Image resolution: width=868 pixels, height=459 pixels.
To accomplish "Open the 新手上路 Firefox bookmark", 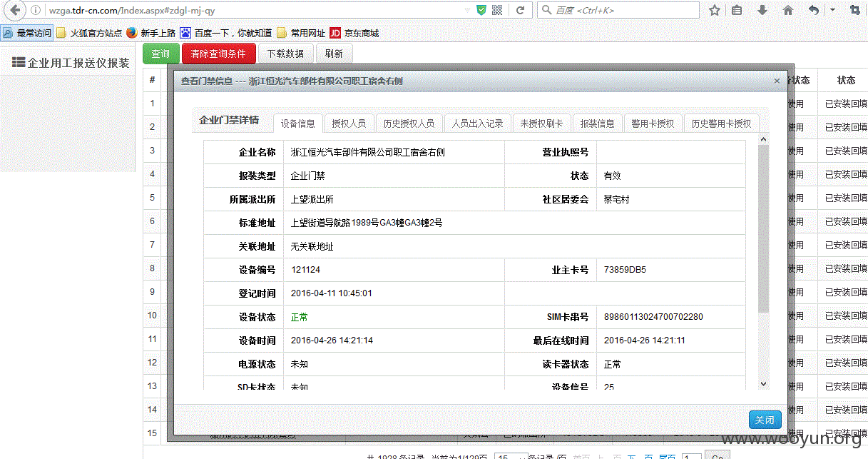I will [150, 33].
